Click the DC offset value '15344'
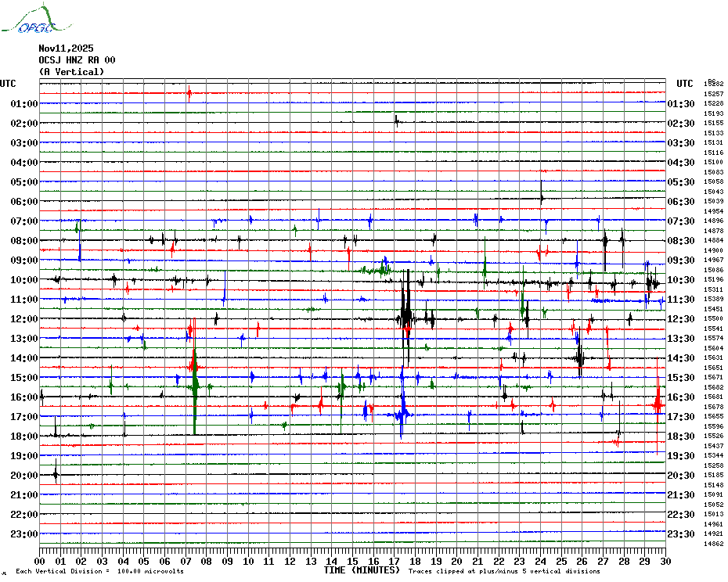Viewport: 728px width, 582px height. [714, 456]
